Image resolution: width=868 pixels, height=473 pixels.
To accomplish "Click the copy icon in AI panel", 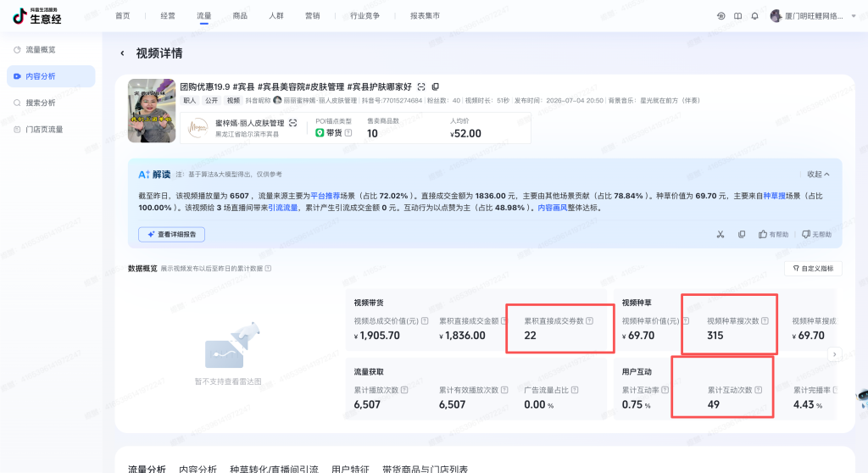I will point(742,234).
